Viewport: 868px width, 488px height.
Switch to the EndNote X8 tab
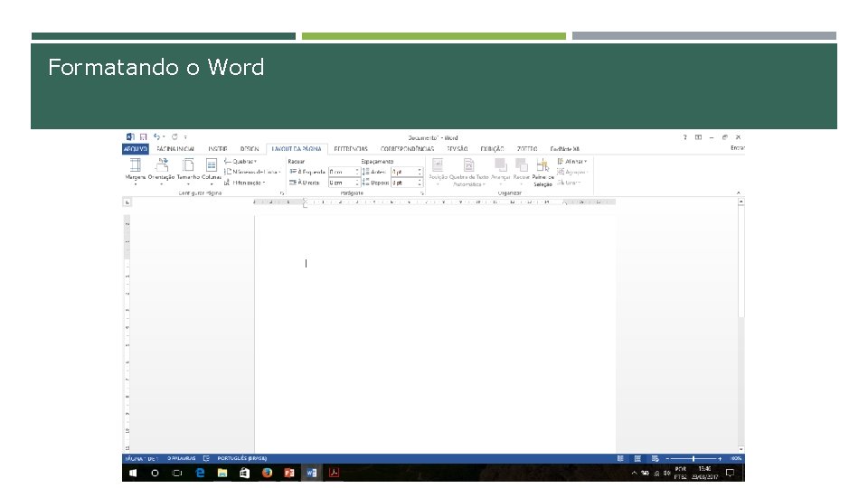[564, 149]
